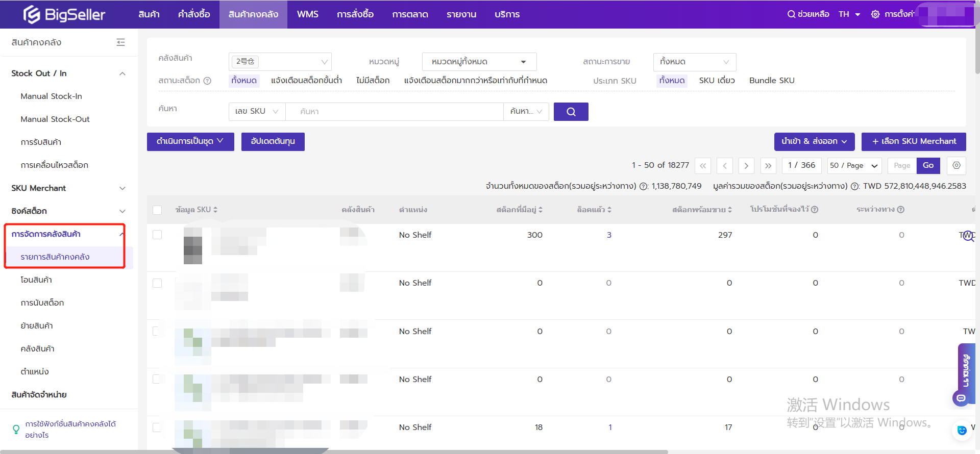Open column settings gear icon near pagination

pos(956,165)
